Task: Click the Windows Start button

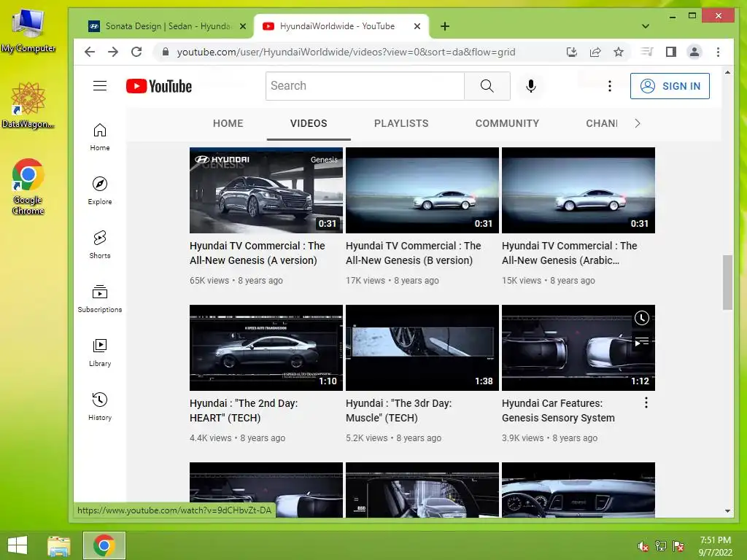Action: [18, 545]
